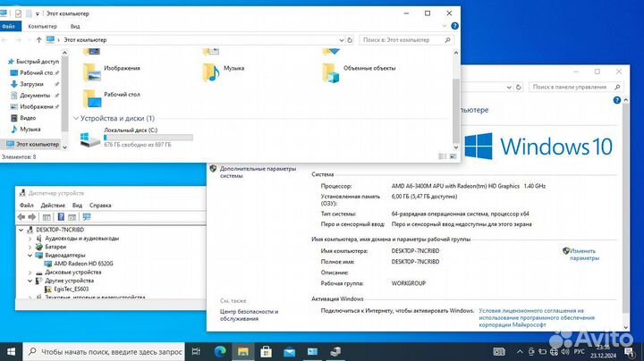Click Device Manager back arrow toolbar icon

pos(21,217)
